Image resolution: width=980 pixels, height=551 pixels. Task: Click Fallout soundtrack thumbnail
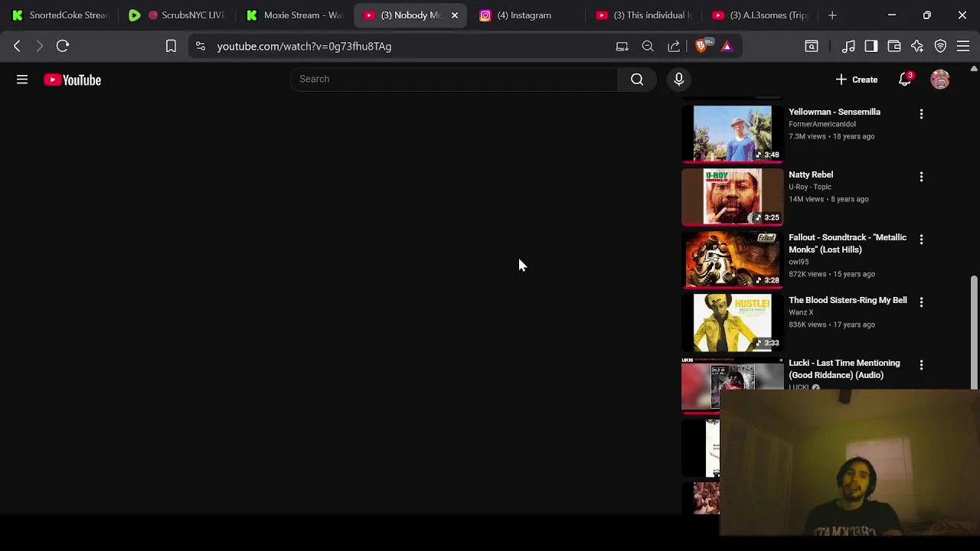point(733,259)
